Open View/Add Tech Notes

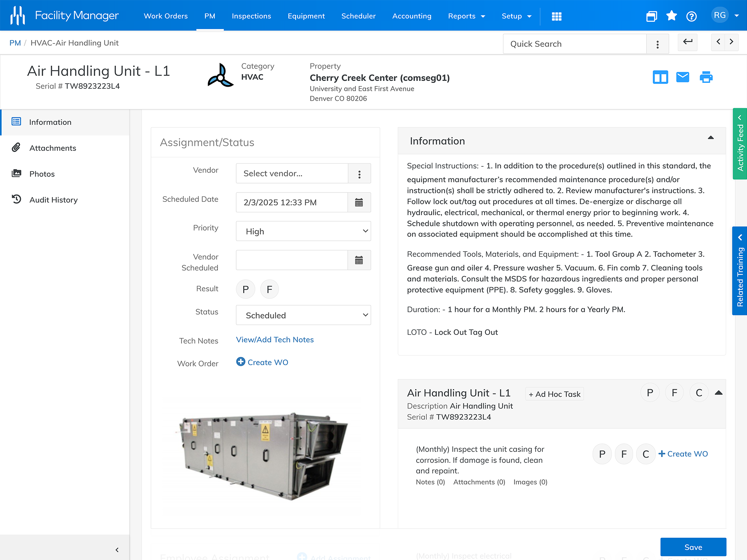click(x=275, y=339)
